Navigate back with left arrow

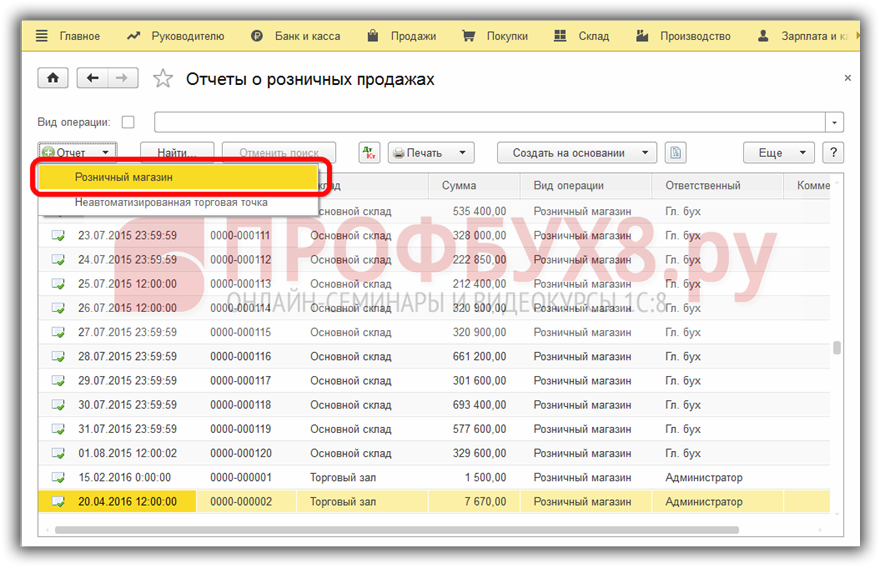point(92,78)
